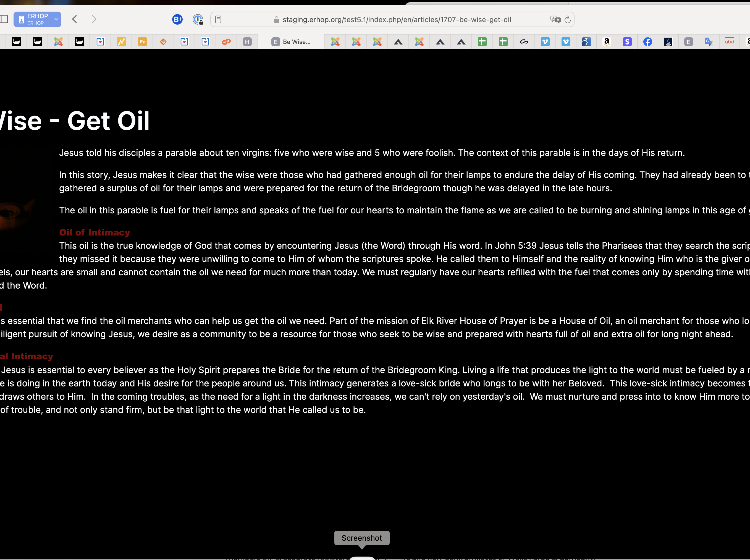
Task: Click the forward navigation arrow
Action: (94, 19)
